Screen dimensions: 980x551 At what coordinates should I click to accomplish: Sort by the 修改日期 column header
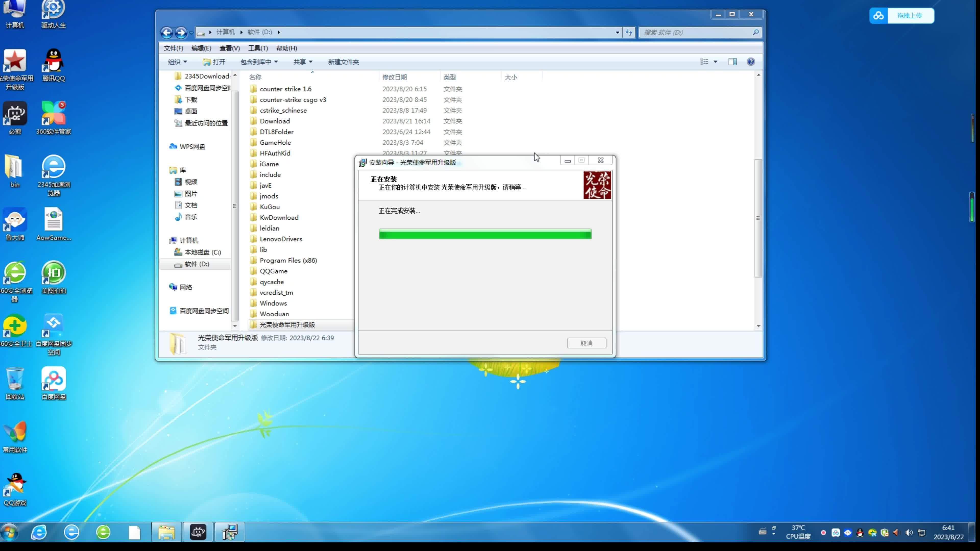395,77
